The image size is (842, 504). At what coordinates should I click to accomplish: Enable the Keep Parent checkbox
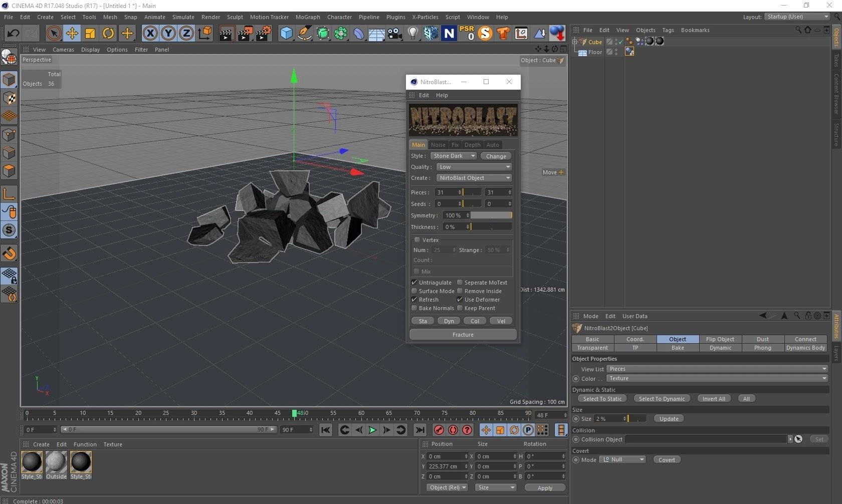click(460, 308)
